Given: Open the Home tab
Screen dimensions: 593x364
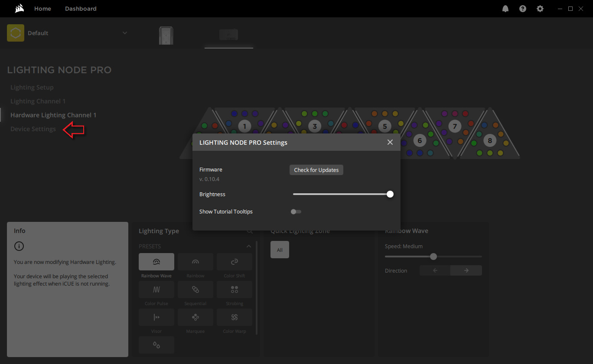Looking at the screenshot, I should [42, 9].
